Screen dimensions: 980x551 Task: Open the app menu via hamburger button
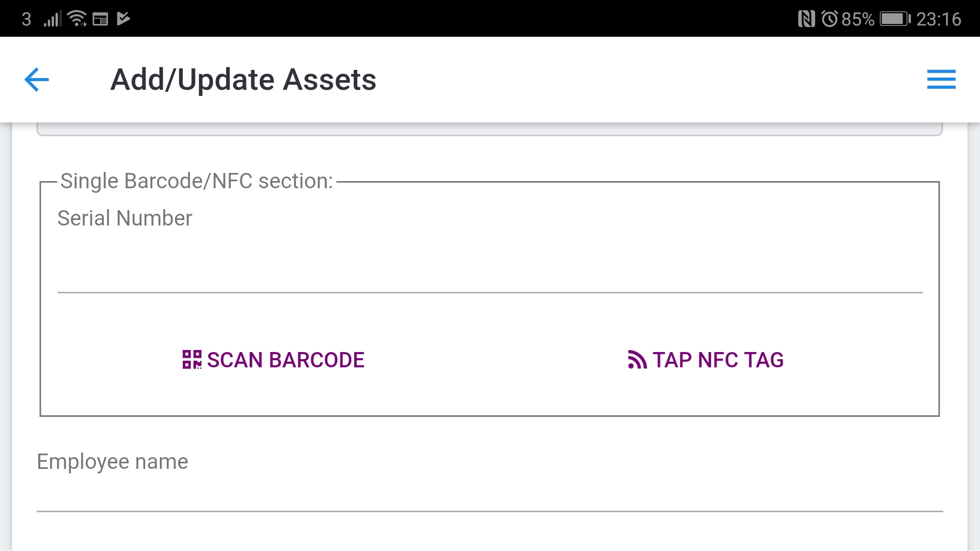941,80
